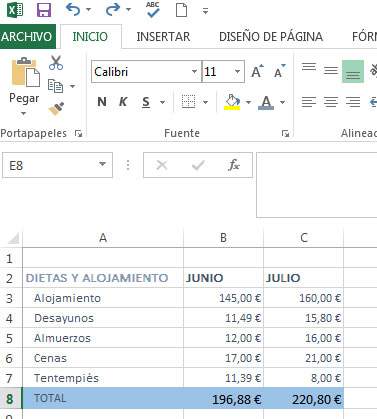The height and width of the screenshot is (419, 377).
Task: Select row 8 header
Action: pyautogui.click(x=10, y=398)
